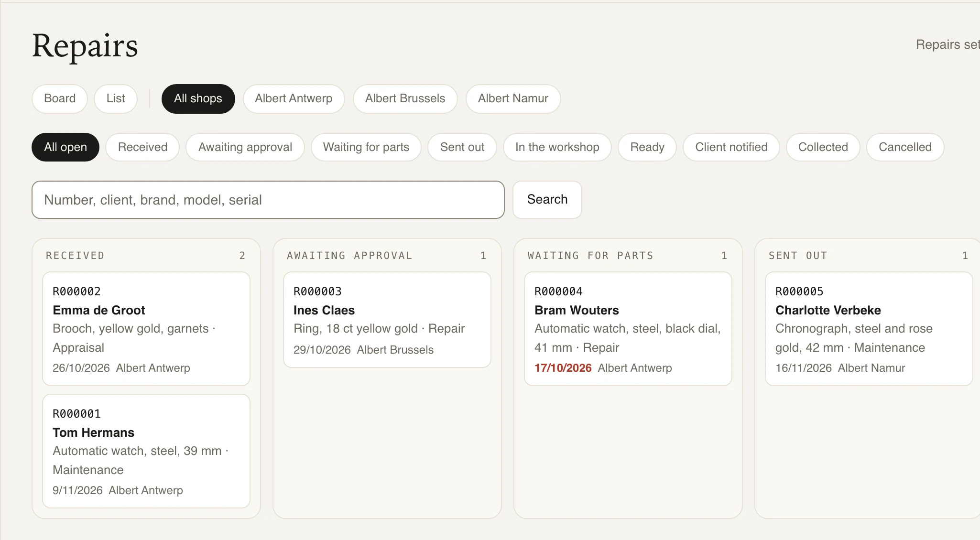Filter by Albert Antwerp shop

pos(294,98)
